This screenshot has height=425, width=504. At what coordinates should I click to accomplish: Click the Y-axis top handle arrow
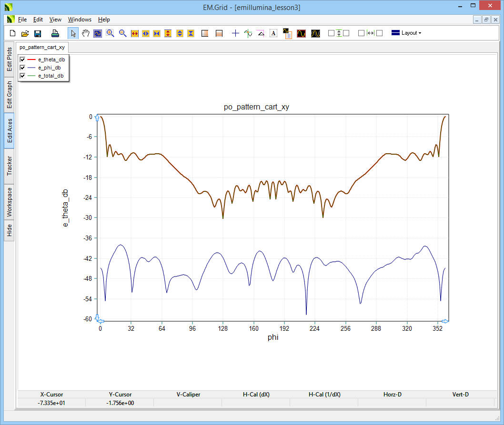[97, 117]
